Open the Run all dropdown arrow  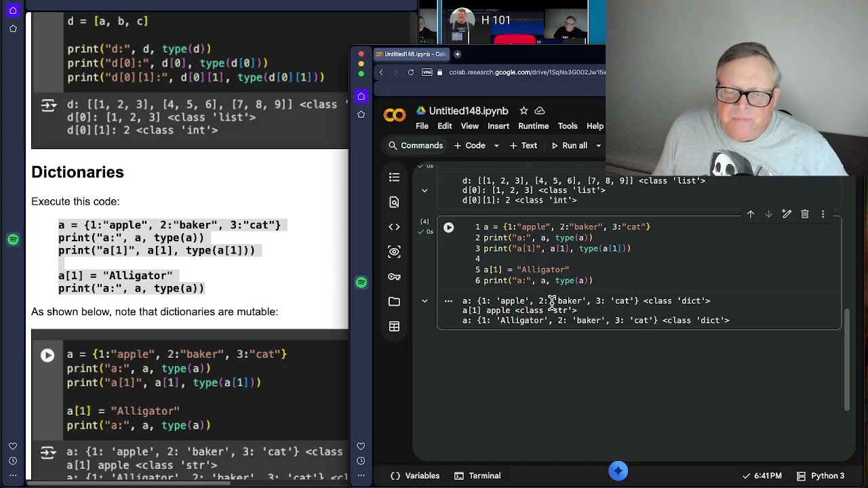pos(598,146)
